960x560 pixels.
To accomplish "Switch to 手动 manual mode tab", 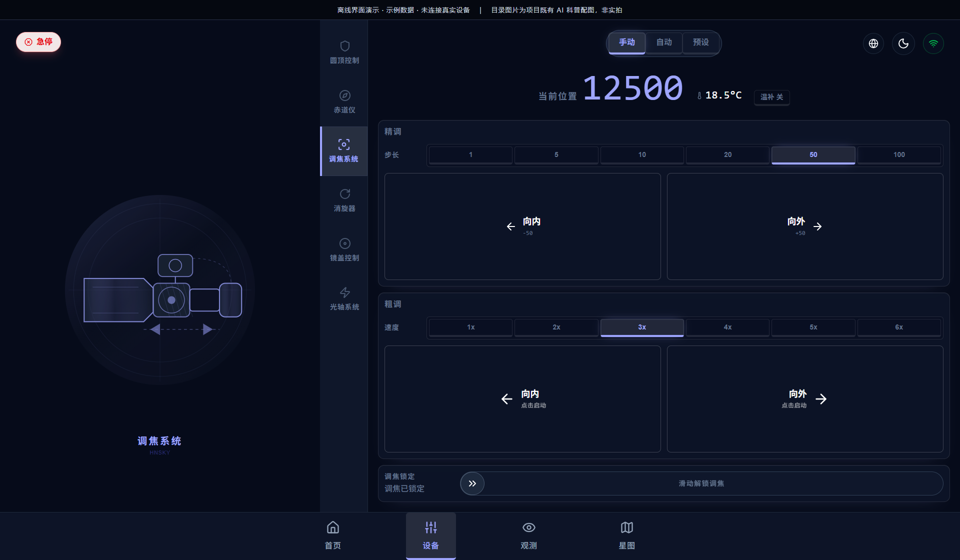I will 627,43.
